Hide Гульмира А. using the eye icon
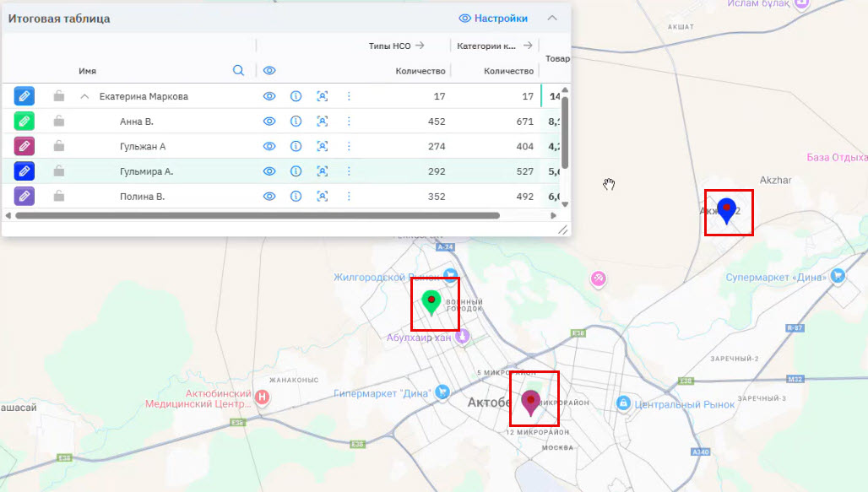Screen dimensions: 868x492 [x=269, y=171]
